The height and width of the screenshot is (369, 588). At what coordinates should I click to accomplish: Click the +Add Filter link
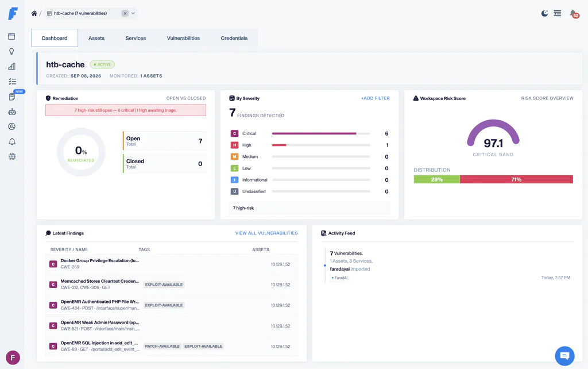[376, 98]
